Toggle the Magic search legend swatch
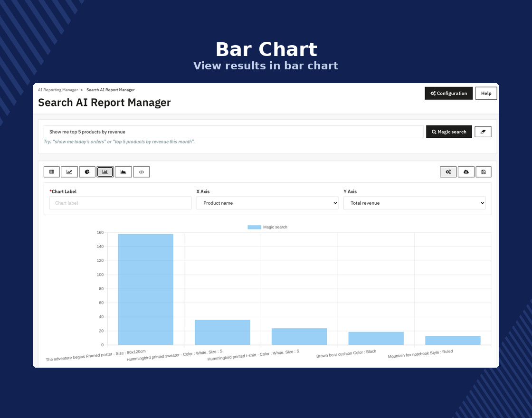The height and width of the screenshot is (418, 532). pyautogui.click(x=254, y=228)
